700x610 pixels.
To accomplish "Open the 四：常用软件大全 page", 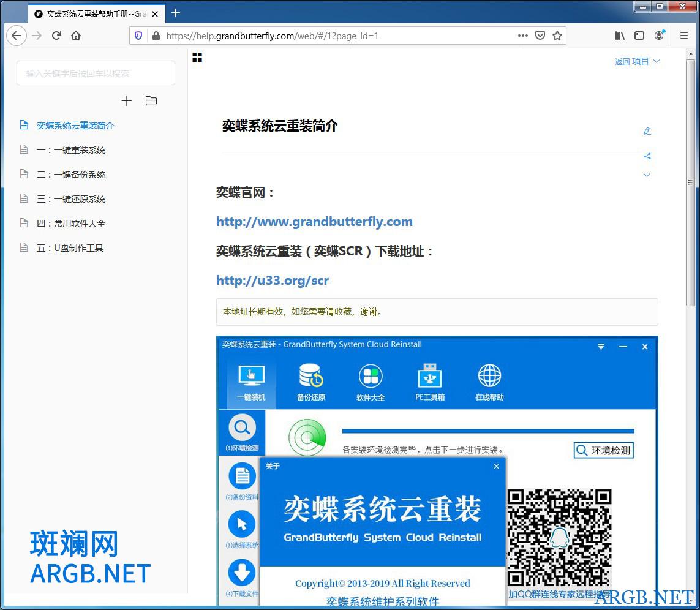I will point(70,224).
